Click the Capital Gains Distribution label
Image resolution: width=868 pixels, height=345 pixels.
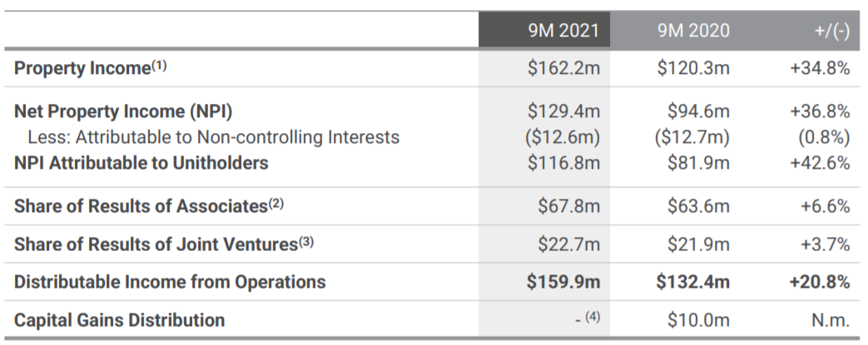[x=120, y=319]
